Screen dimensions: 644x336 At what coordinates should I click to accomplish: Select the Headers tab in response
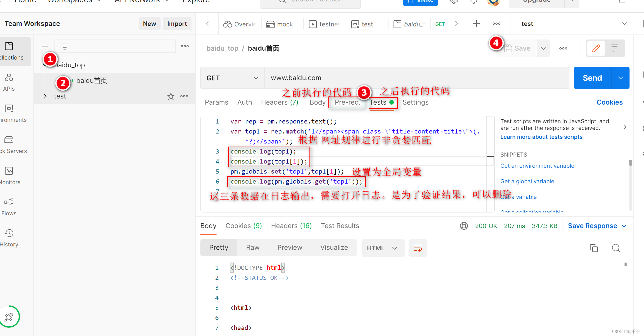tap(291, 225)
